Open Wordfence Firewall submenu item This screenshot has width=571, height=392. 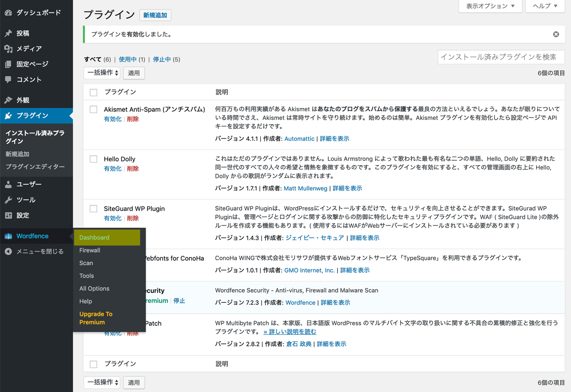click(x=89, y=250)
